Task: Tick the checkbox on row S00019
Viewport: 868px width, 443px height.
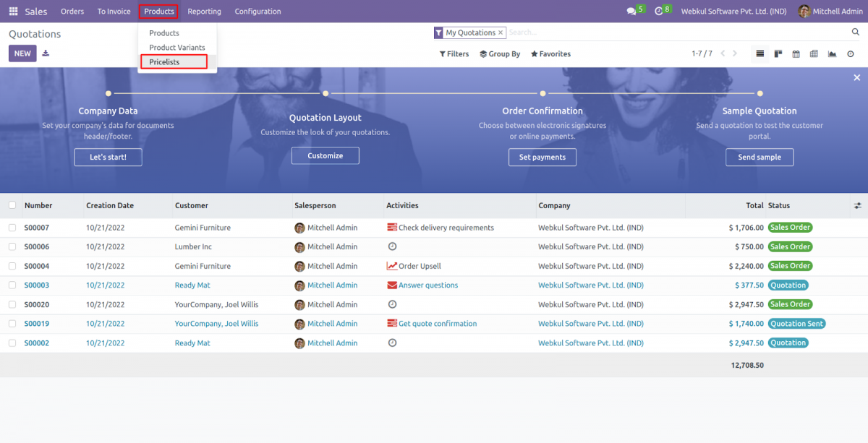Action: (12, 323)
